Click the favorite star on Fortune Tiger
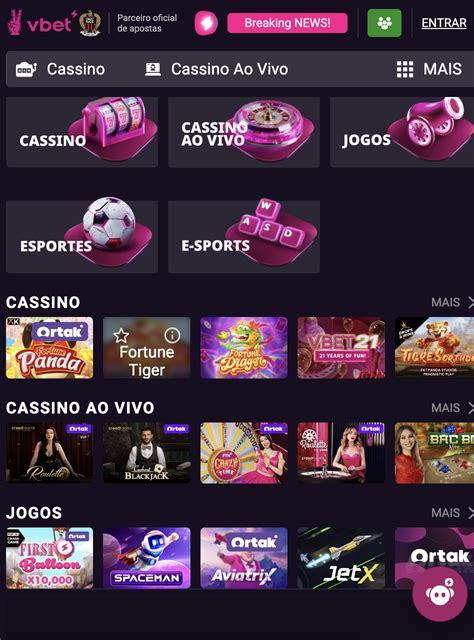This screenshot has height=640, width=474. [121, 336]
